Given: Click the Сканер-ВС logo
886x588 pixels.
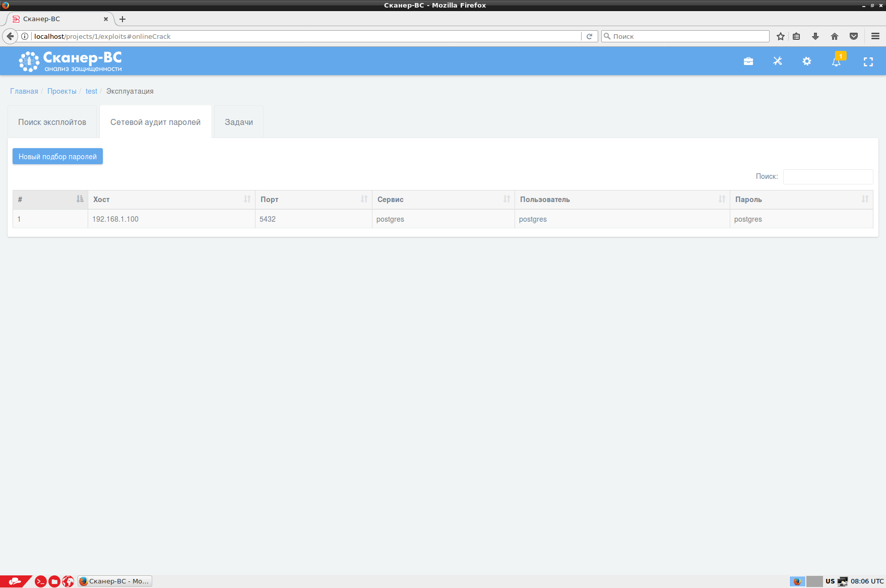Looking at the screenshot, I should tap(71, 61).
